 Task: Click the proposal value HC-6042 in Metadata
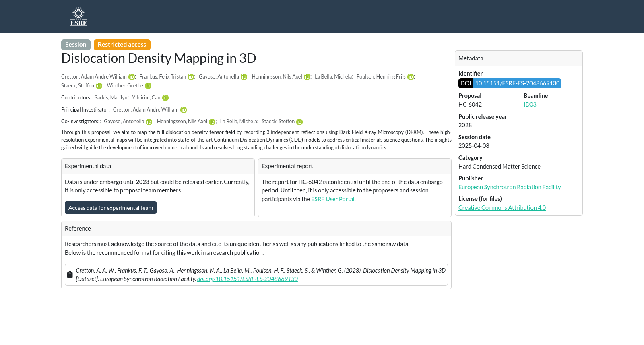470,105
